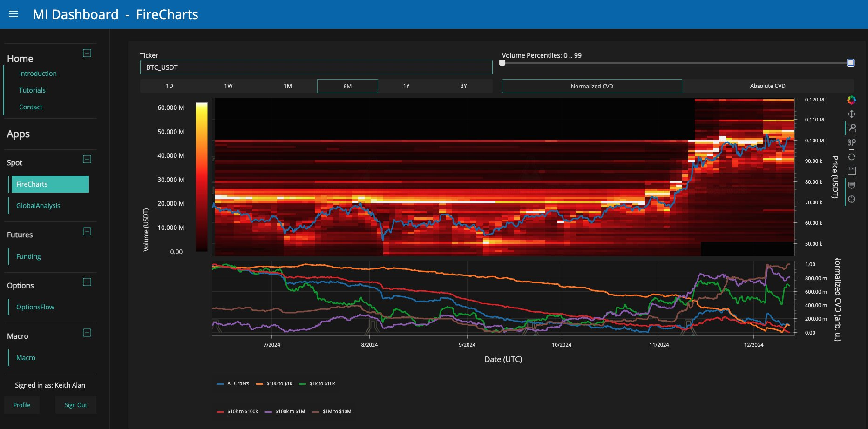Click the 'Signed in as: Keith Alan' text
Screen dimensions: 868x429
pos(50,385)
